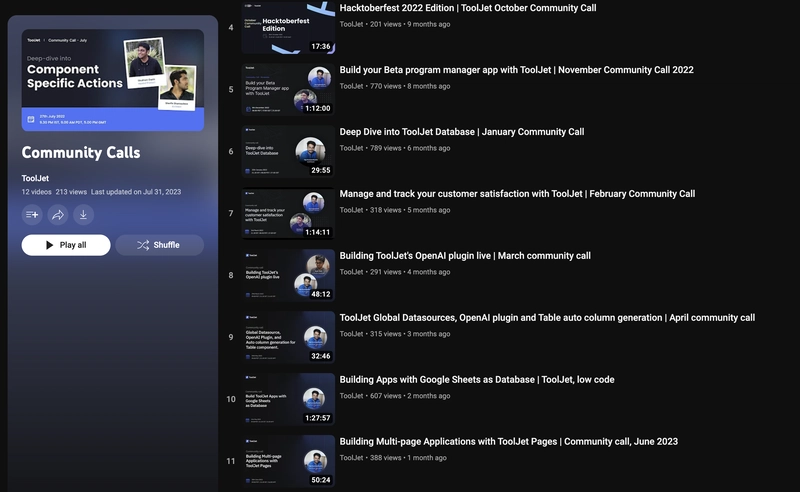
Task: Click '315 views • 3 months ago' text
Action: pyautogui.click(x=410, y=334)
